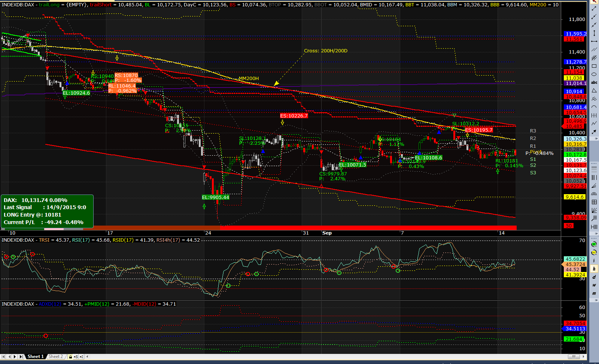The width and height of the screenshot is (599, 364).
Task: Switch to the Sheet 2 tab
Action: 55,357
